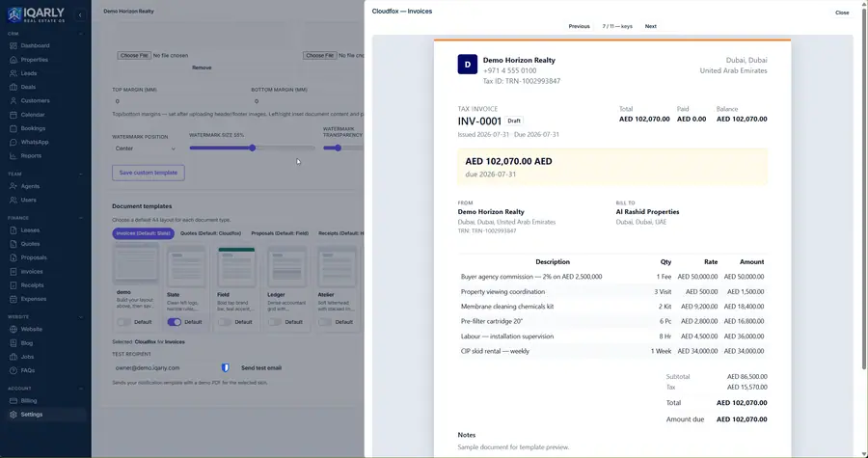Collapse the Website sidebar section
Screen dimensions: 868x458
(x=81, y=317)
